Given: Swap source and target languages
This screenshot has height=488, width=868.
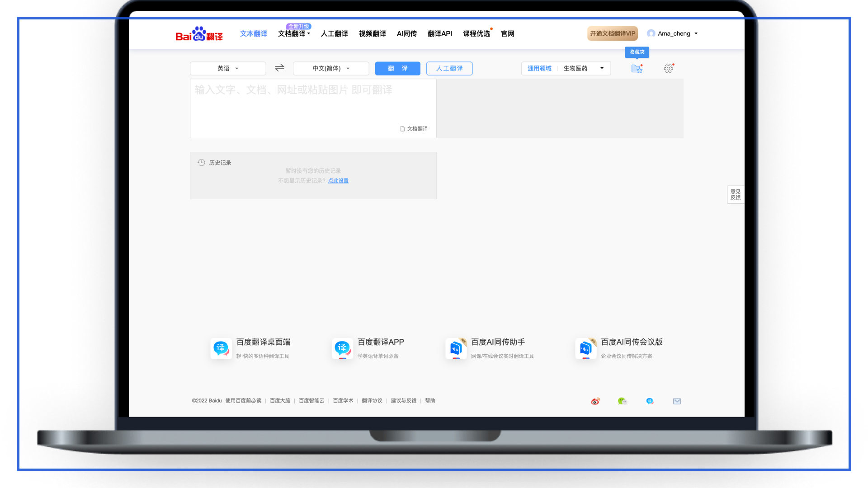Looking at the screenshot, I should coord(279,68).
